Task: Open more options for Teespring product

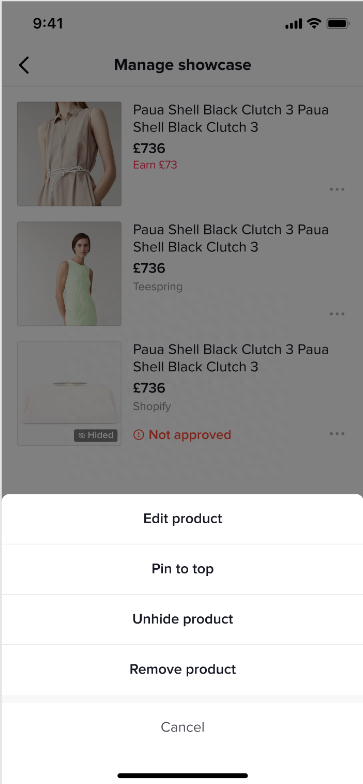Action: point(337,314)
